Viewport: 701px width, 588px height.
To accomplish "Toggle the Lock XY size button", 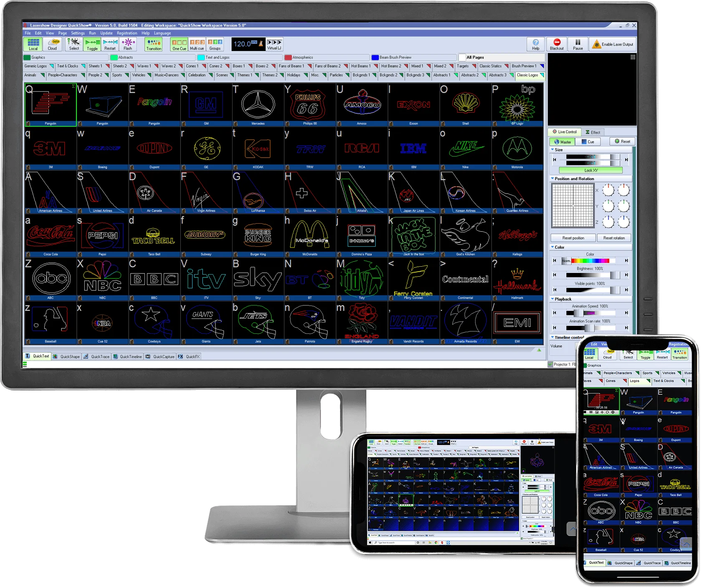I will (591, 170).
